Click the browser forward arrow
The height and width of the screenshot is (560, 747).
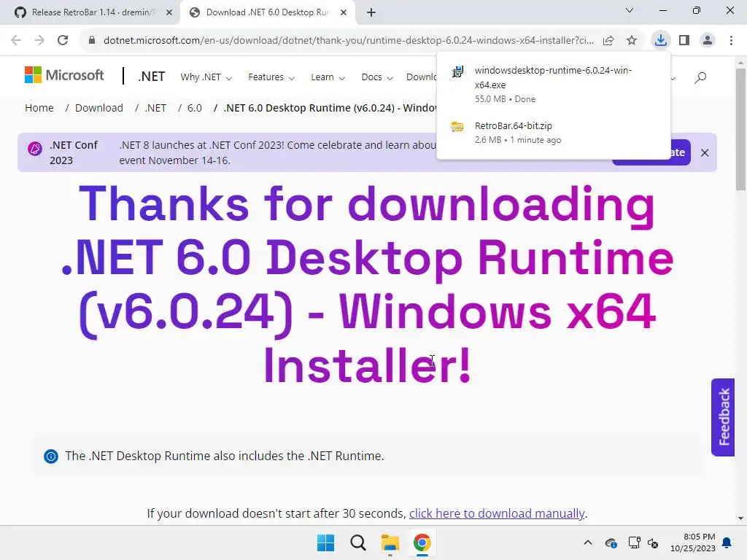coord(39,40)
